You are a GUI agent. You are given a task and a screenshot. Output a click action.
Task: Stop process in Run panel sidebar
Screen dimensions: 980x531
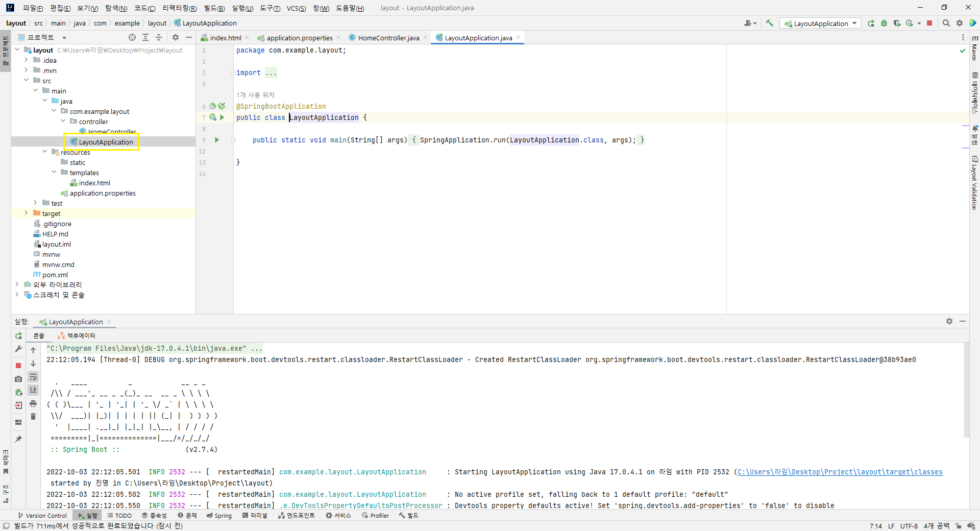tap(18, 366)
